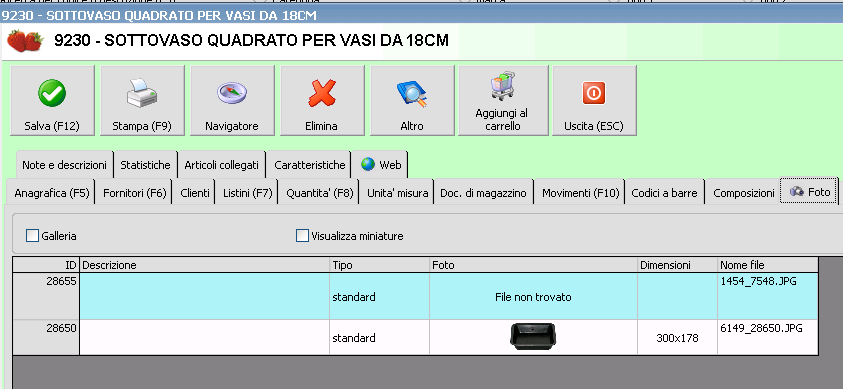Open the Codici a barre tab
843x389 pixels.
click(665, 193)
